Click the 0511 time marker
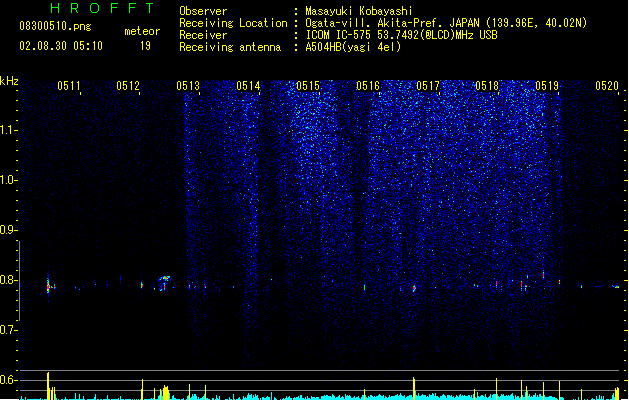Screen dimensions: 629x400 [x=69, y=86]
